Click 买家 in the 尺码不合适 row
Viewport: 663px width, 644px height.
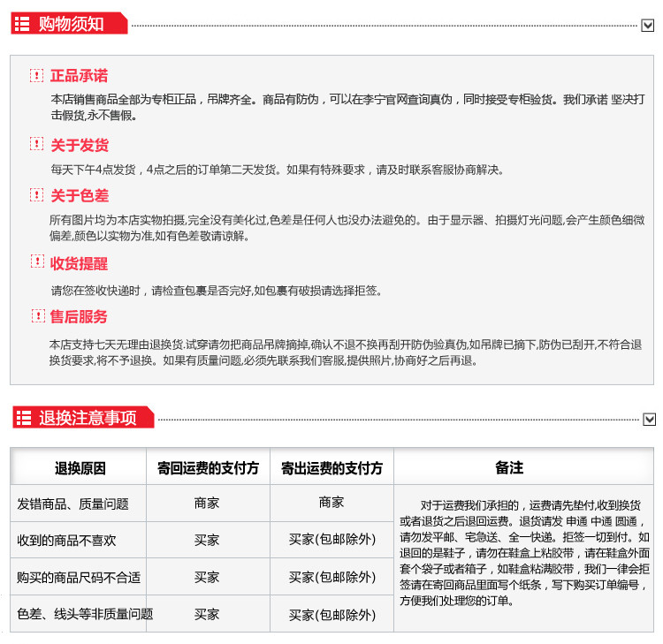[207, 577]
